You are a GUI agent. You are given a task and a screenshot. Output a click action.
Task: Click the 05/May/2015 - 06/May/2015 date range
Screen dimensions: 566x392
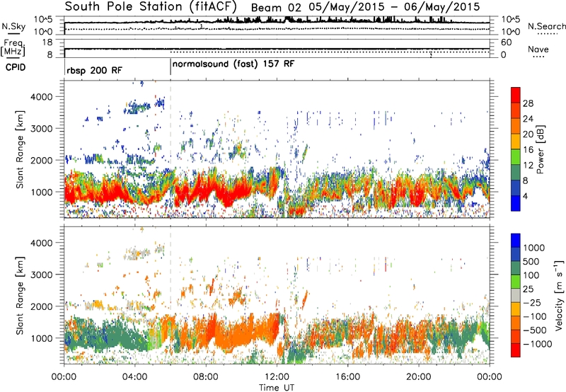click(394, 7)
